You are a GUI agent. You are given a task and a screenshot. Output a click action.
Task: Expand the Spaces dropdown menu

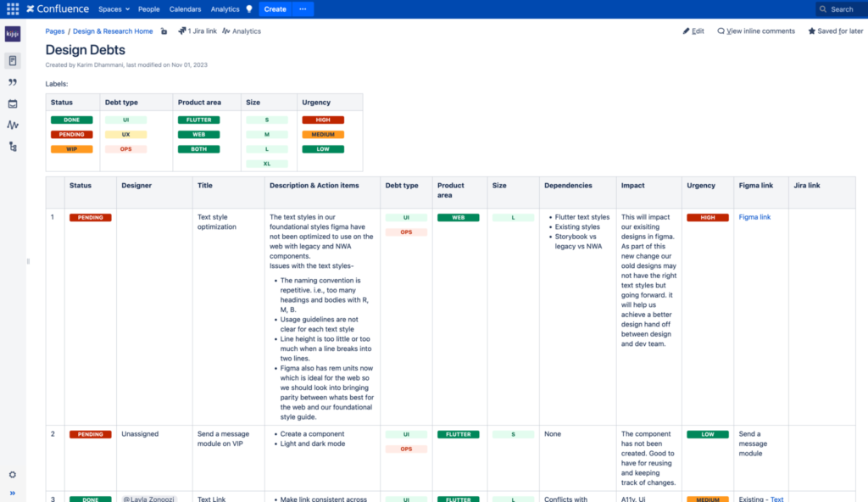[x=114, y=9]
